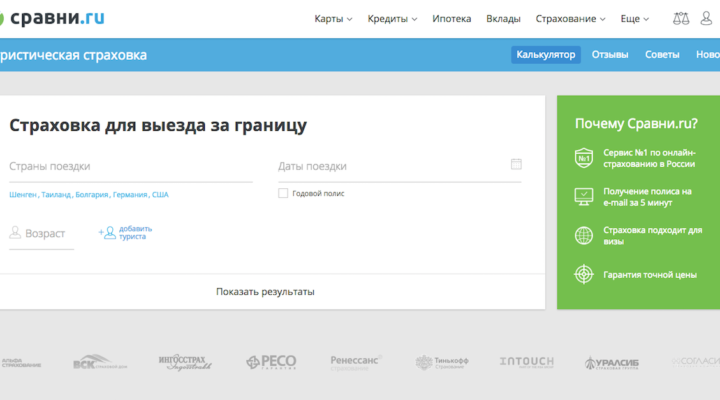Open the Страхование dropdown menu
This screenshot has width=720, height=400.
(x=573, y=18)
